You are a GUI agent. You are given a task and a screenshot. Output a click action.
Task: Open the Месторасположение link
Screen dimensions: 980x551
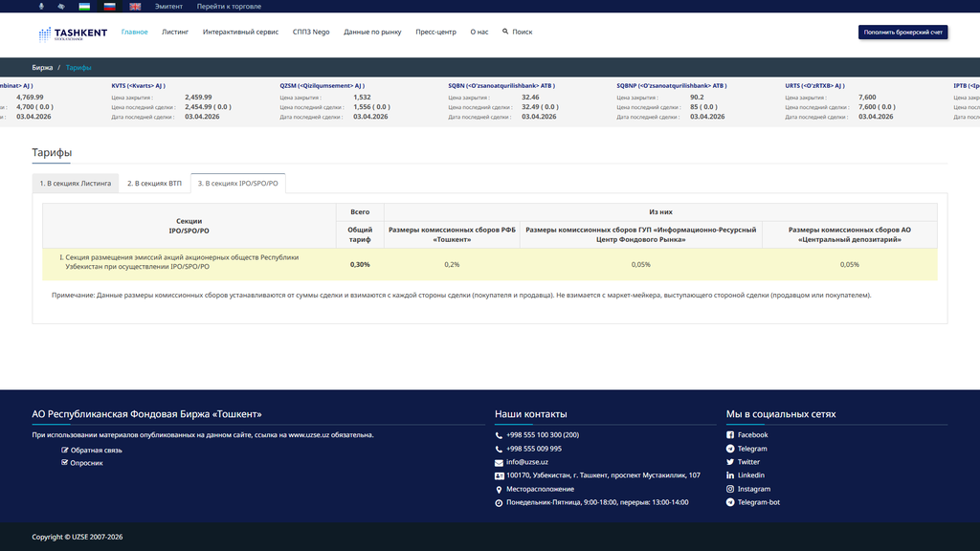(540, 489)
